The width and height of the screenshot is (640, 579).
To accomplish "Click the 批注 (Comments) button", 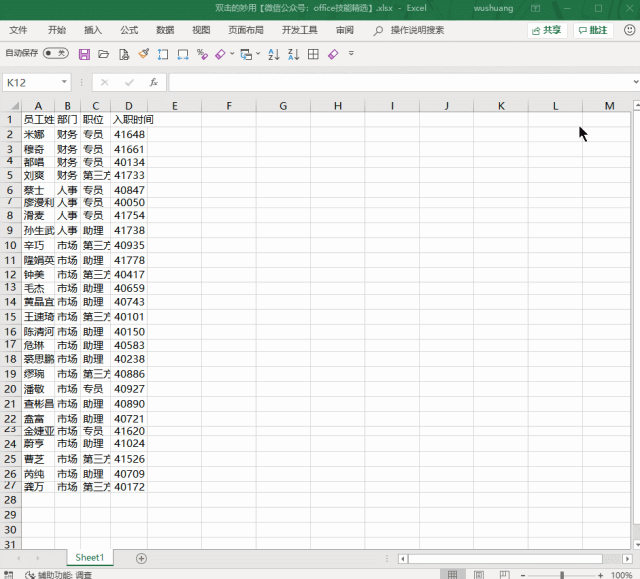I will pos(593,30).
